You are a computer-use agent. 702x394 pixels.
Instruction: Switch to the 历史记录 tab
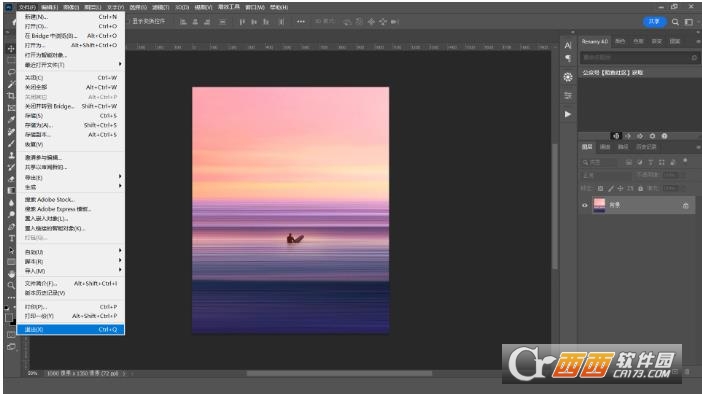click(x=646, y=147)
